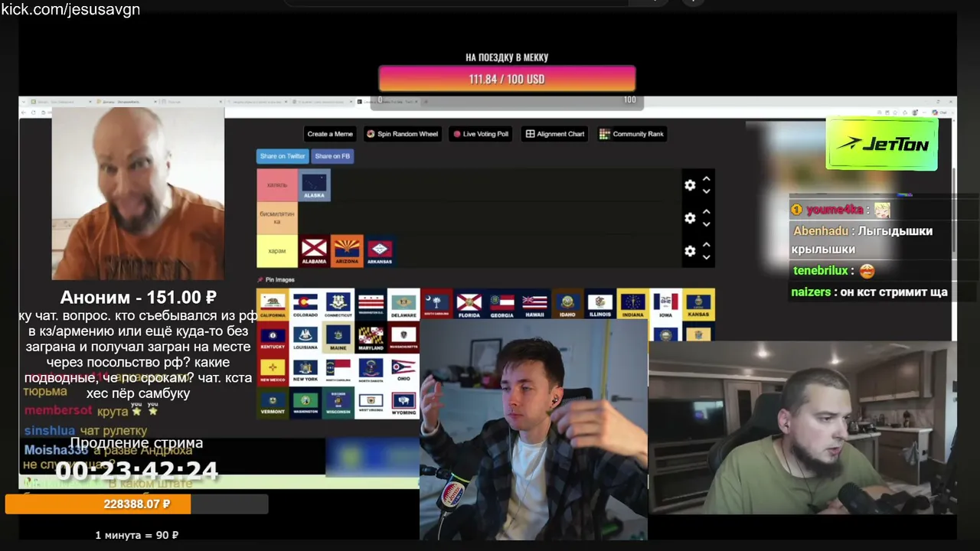Choose the Louisiana flag tile
The height and width of the screenshot is (551, 980).
click(x=305, y=337)
